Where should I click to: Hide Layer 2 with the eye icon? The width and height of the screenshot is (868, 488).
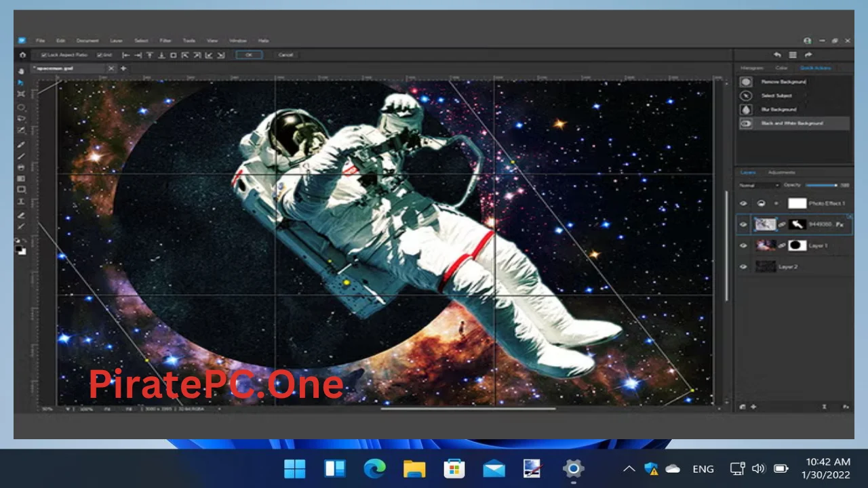743,266
